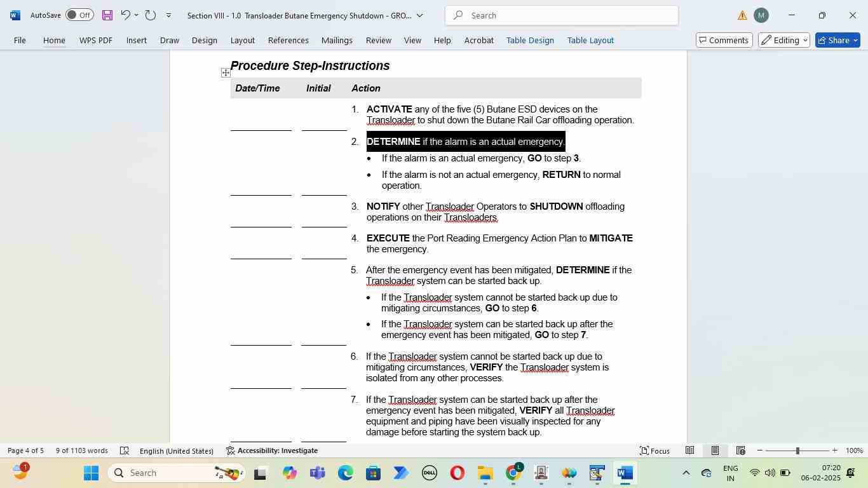Switch to Print Layout view icon
The image size is (868, 488).
(x=715, y=451)
